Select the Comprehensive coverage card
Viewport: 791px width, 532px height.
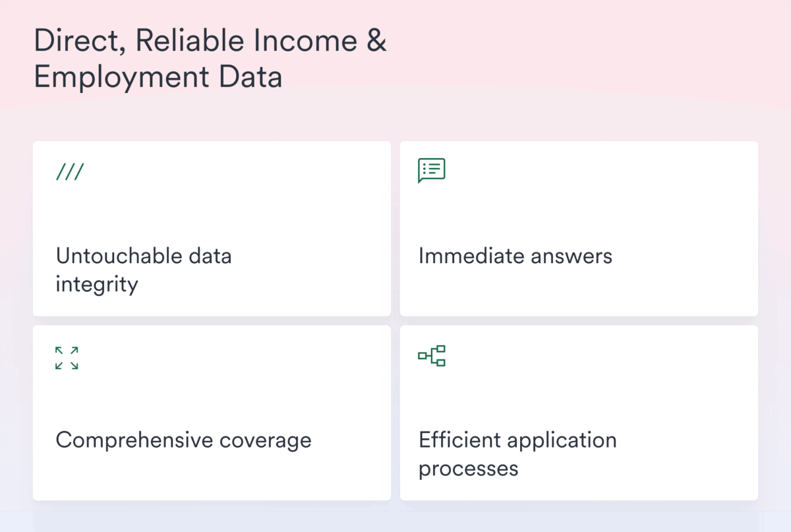tap(212, 411)
